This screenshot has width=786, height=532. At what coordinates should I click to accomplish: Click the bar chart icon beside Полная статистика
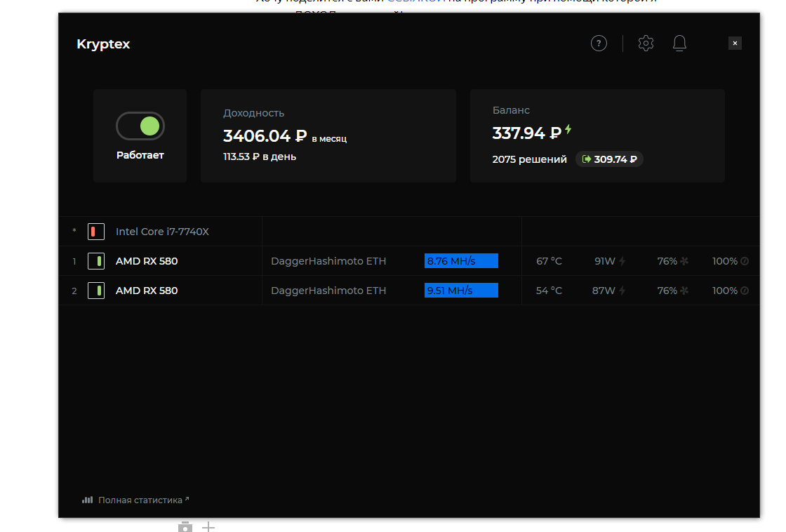tap(87, 500)
